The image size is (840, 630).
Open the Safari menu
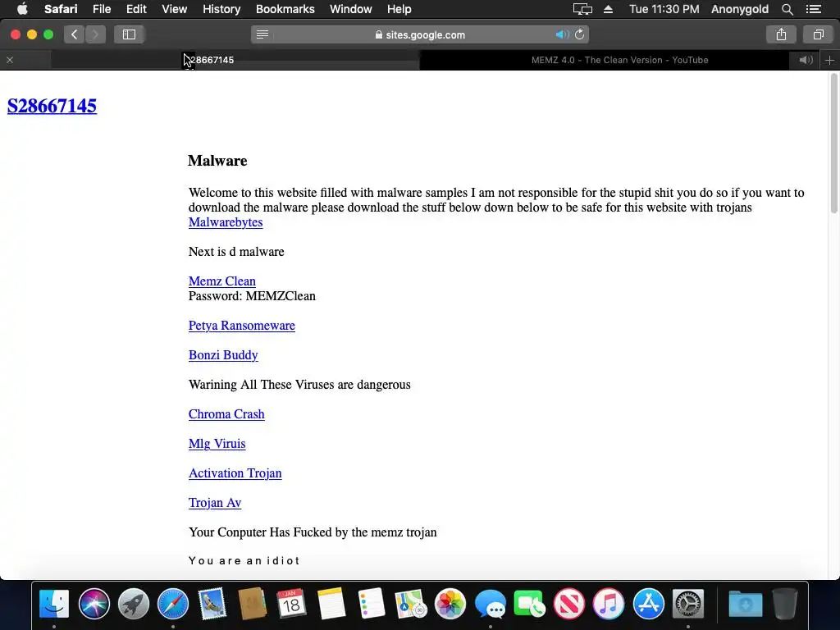pos(61,9)
